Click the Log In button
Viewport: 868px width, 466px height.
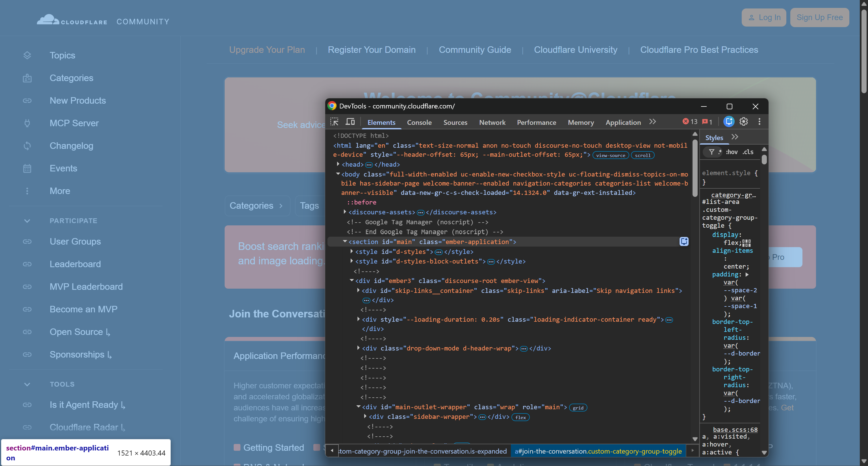763,18
